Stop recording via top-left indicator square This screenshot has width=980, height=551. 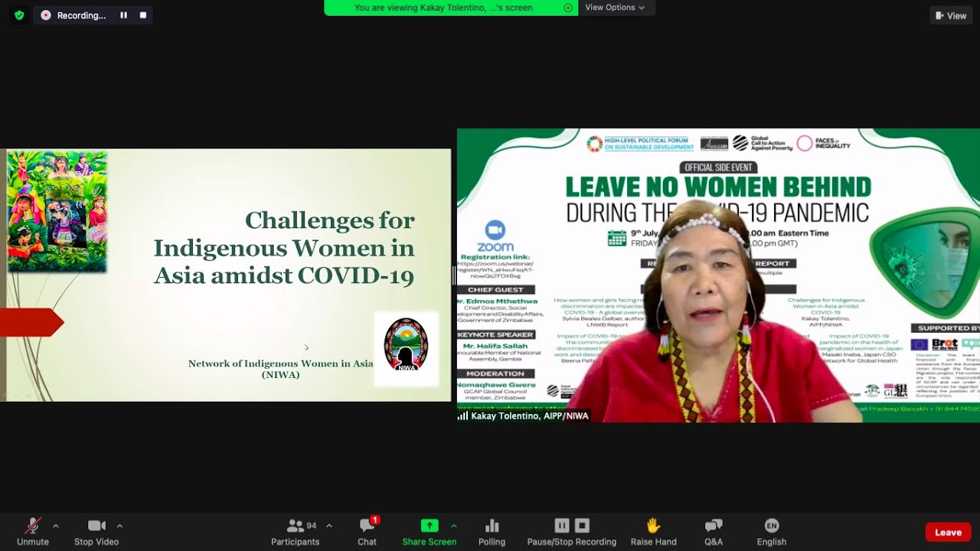pyautogui.click(x=142, y=15)
